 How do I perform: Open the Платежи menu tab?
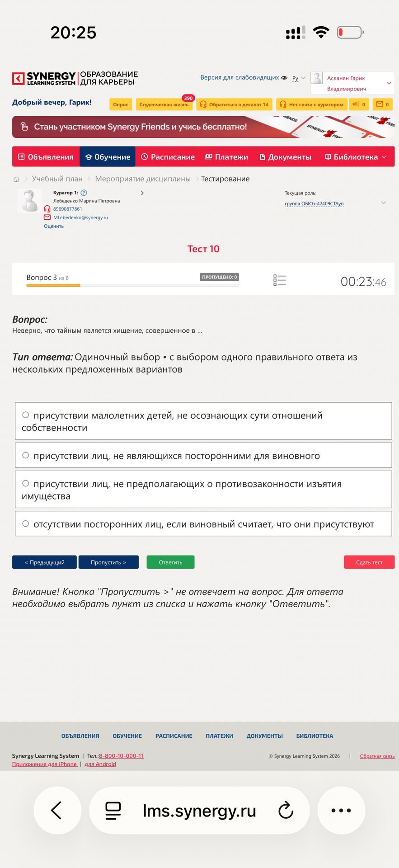[226, 157]
